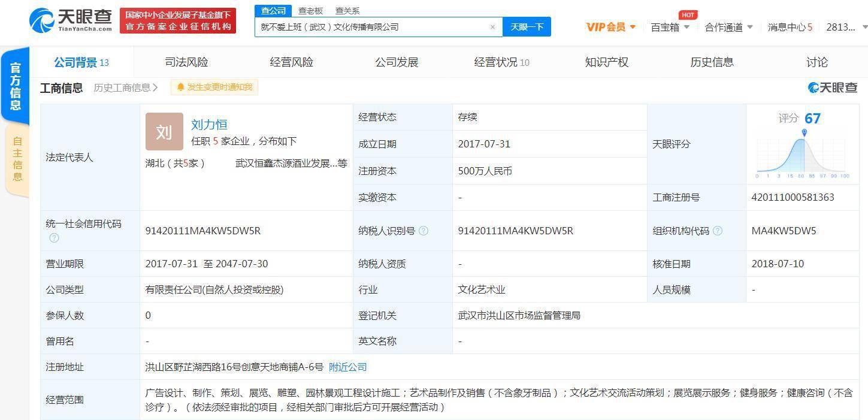
Task: Open 历史工商信息 link
Action: pos(126,87)
